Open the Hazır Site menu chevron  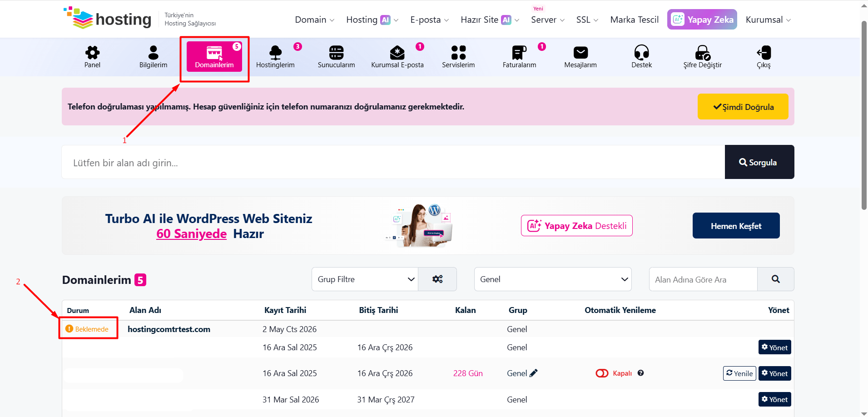click(x=517, y=20)
